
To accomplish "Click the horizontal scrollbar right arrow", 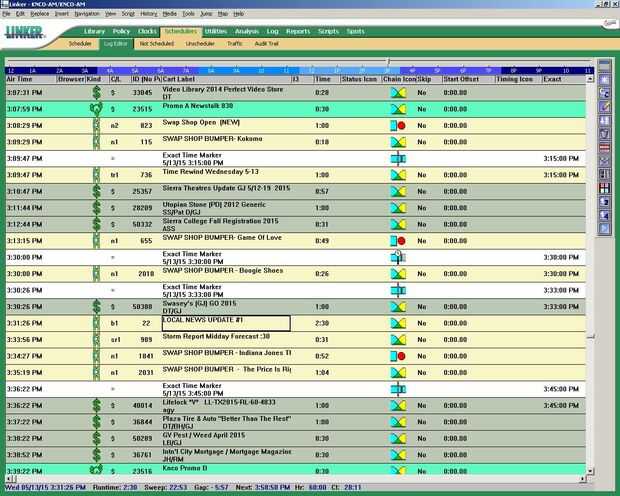I will pyautogui.click(x=582, y=479).
